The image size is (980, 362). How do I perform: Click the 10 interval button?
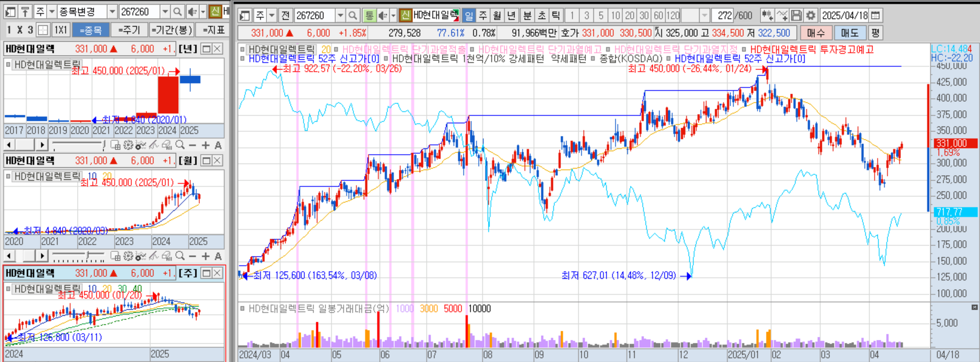point(615,16)
